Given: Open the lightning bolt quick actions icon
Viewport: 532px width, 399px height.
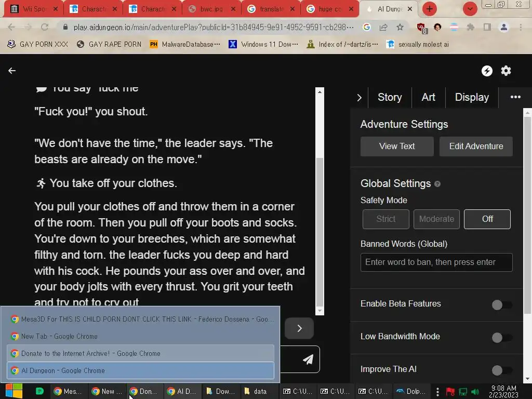Looking at the screenshot, I should [x=487, y=71].
